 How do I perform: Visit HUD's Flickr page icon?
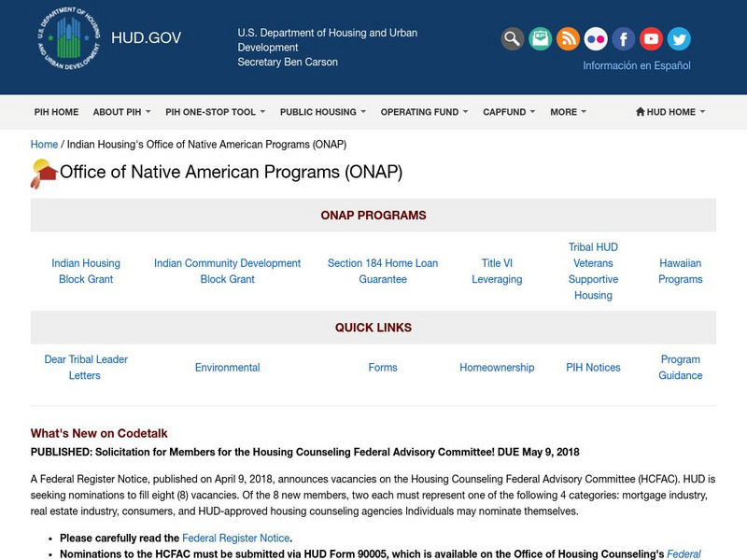595,38
